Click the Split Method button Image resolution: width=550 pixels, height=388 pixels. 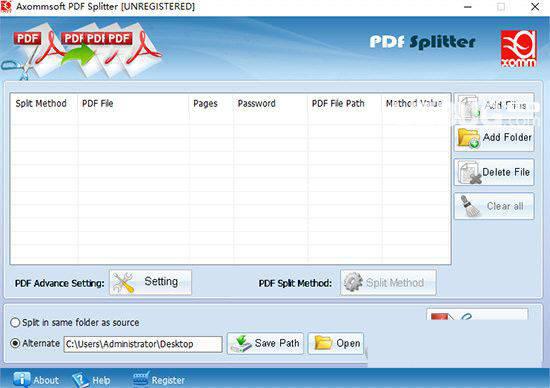[x=388, y=282]
